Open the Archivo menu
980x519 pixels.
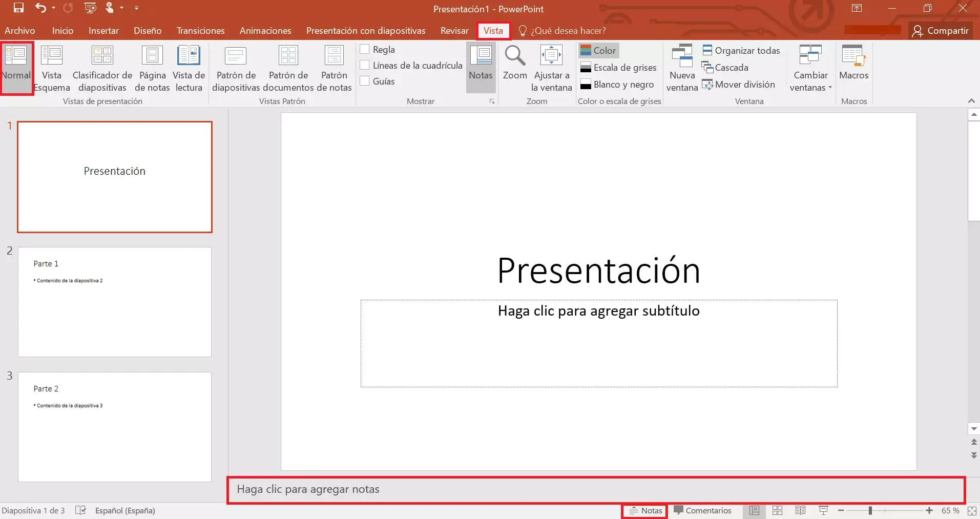click(19, 30)
